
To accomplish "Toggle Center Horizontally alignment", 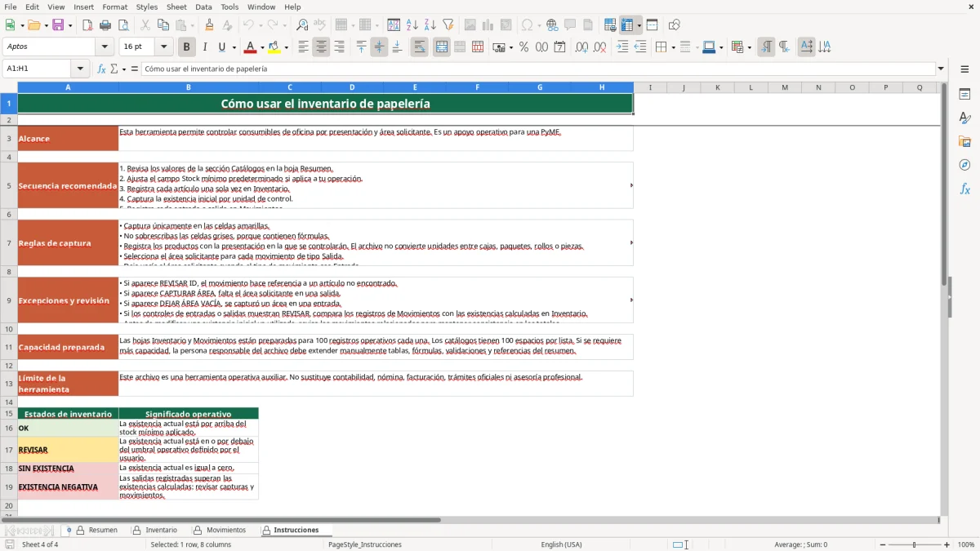I will pos(321,47).
